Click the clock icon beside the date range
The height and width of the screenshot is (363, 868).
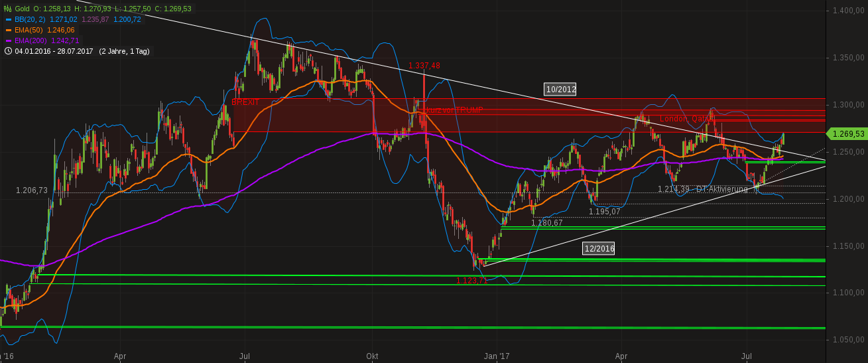[7, 51]
